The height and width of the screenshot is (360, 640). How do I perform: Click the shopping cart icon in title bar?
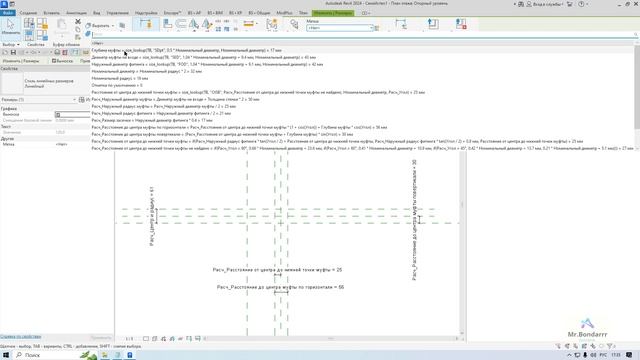click(570, 4)
